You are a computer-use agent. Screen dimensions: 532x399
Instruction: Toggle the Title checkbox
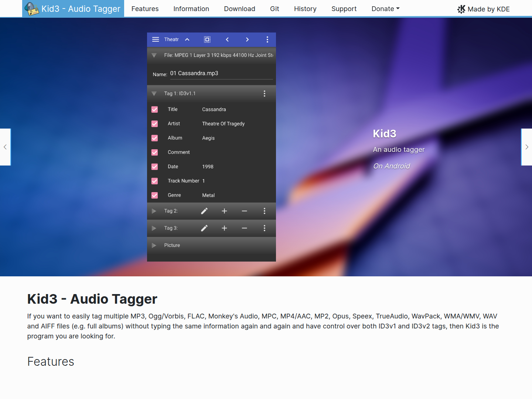point(154,109)
